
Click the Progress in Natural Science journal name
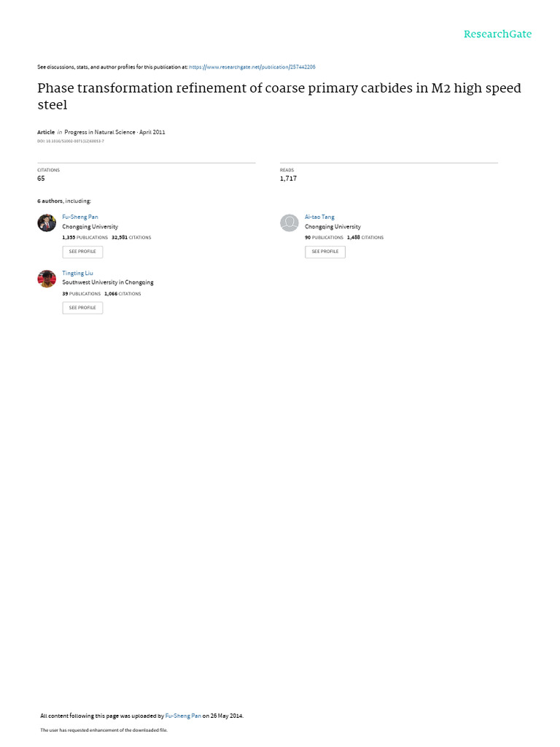coord(99,132)
